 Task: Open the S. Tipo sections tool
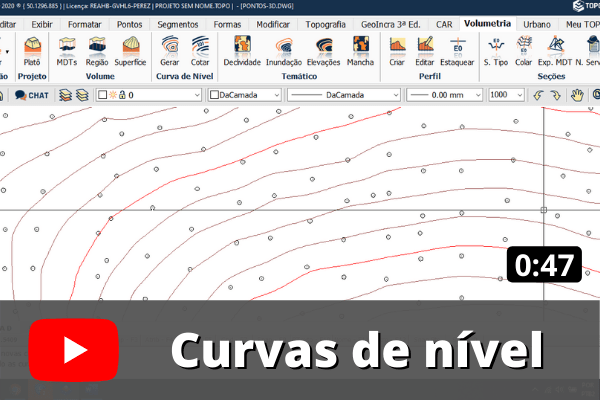pyautogui.click(x=496, y=51)
